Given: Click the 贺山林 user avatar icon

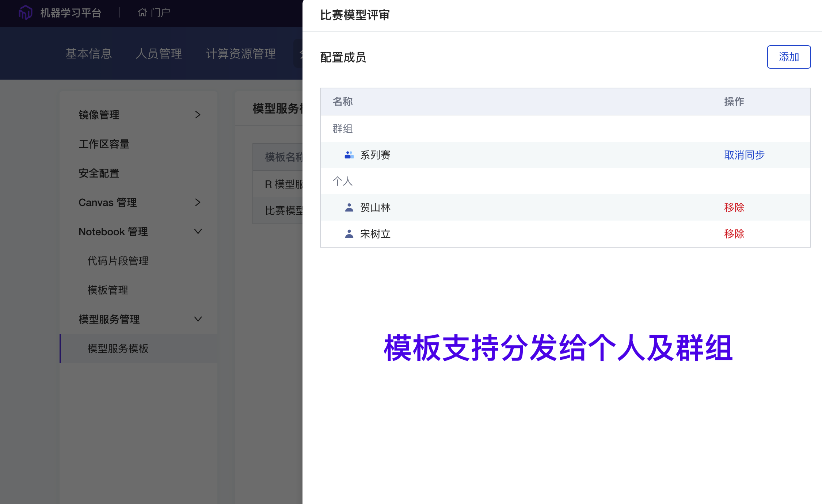Looking at the screenshot, I should pyautogui.click(x=349, y=208).
